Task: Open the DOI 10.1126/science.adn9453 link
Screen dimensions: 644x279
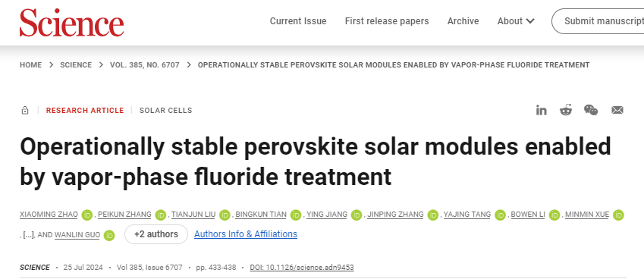Action: [302, 268]
